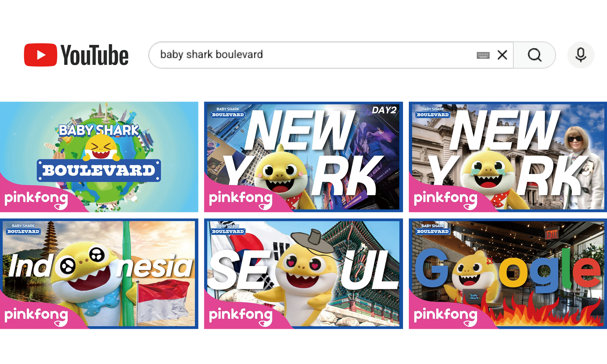
Task: Clear search with the X icon
Action: click(502, 55)
